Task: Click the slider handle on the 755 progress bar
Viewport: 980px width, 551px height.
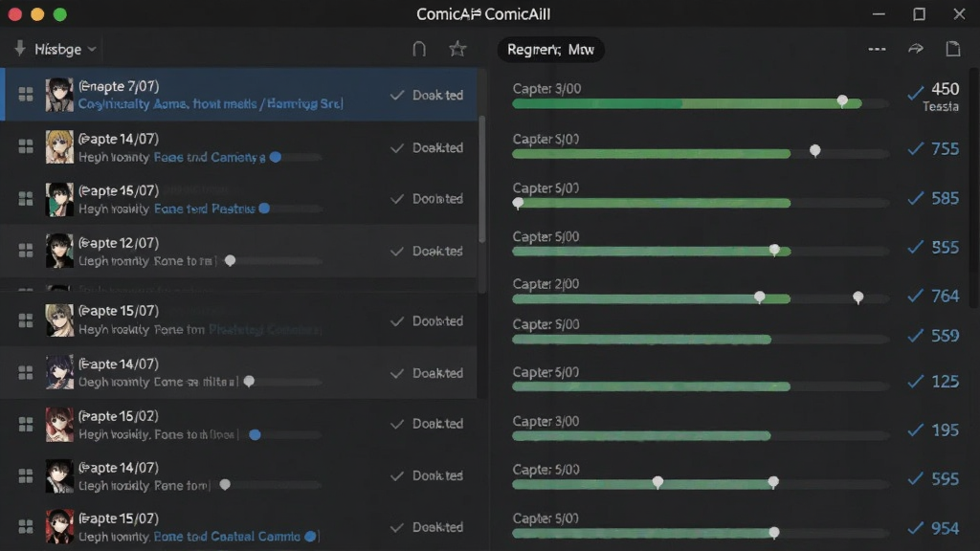Action: (x=815, y=150)
